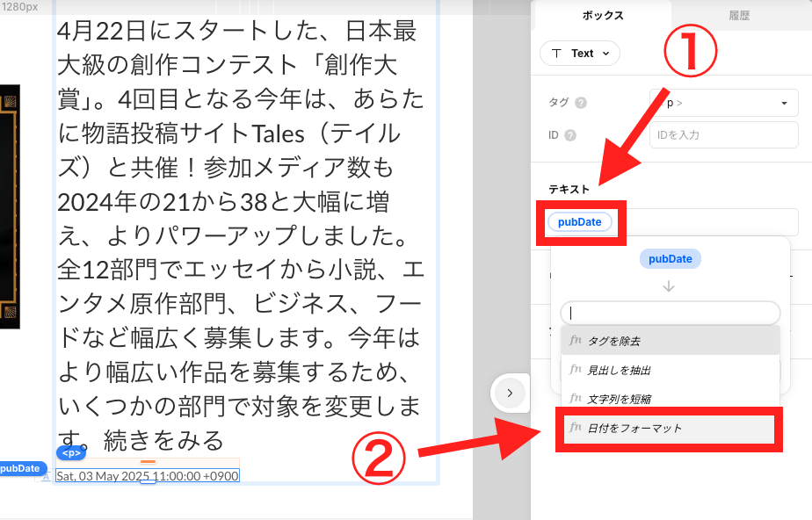Open the Text element type dropdown
Image resolution: width=812 pixels, height=520 pixels.
click(x=579, y=54)
